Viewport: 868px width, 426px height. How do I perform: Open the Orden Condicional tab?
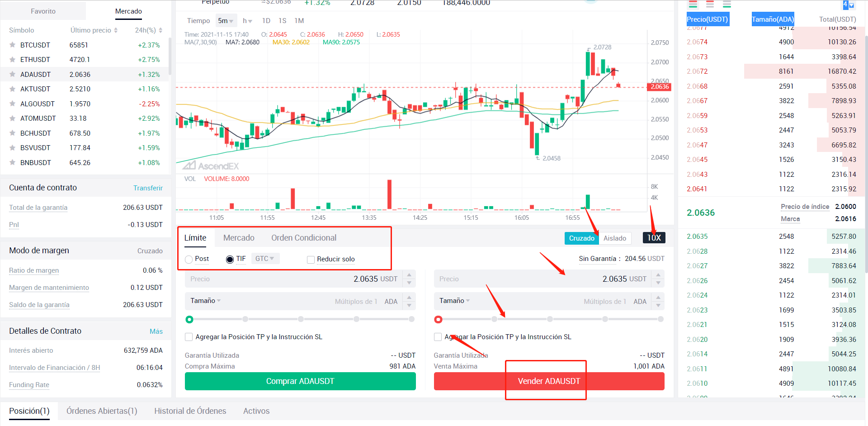point(304,238)
